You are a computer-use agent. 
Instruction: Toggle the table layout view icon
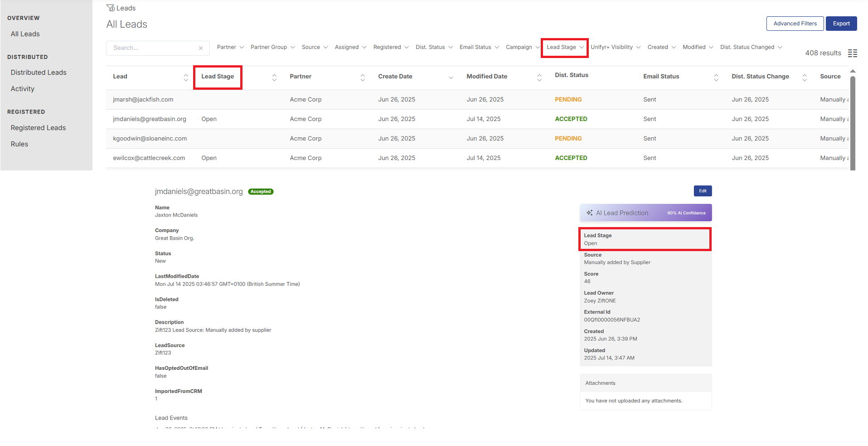coord(853,53)
